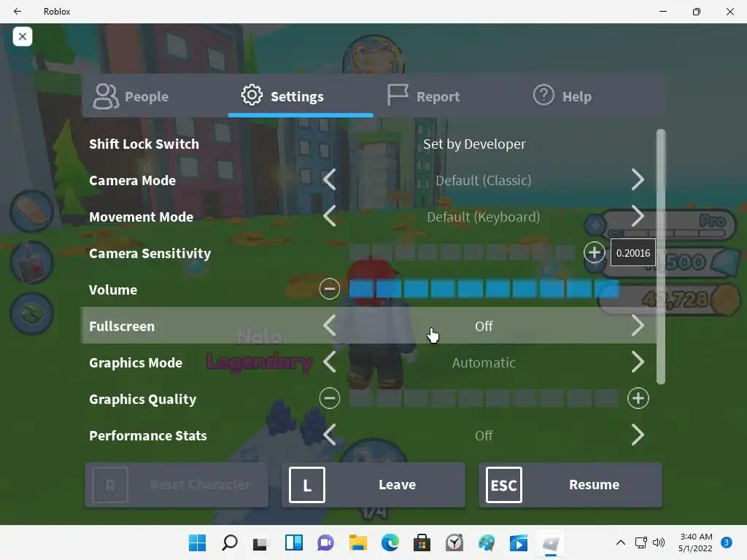Click the Leave button
Image resolution: width=747 pixels, height=560 pixels.
pos(373,485)
